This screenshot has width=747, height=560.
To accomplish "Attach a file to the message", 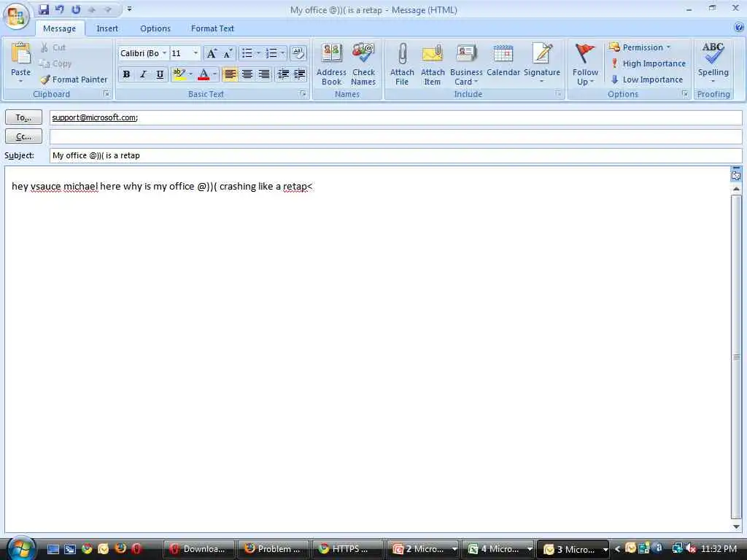I will pos(402,64).
